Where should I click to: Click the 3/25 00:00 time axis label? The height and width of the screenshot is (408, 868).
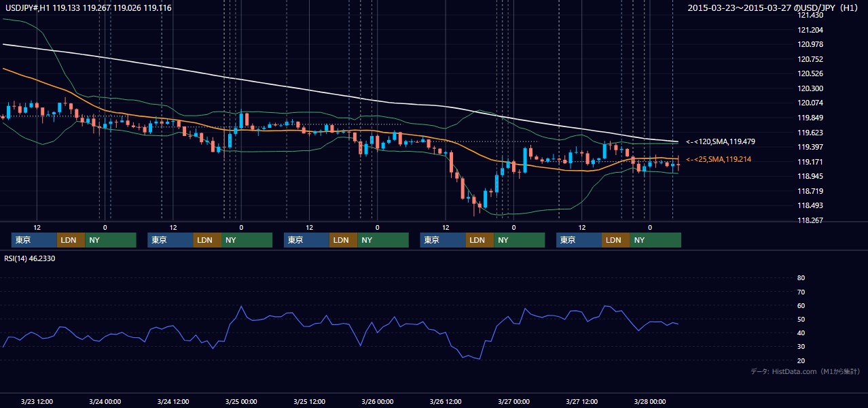pyautogui.click(x=241, y=401)
